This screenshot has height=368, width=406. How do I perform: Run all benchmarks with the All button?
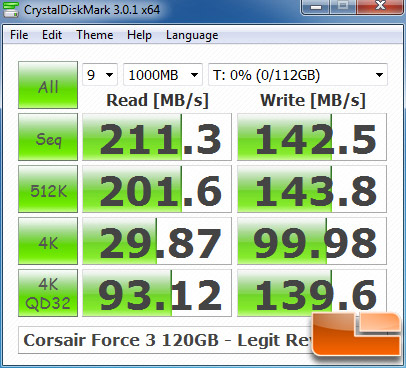point(48,85)
